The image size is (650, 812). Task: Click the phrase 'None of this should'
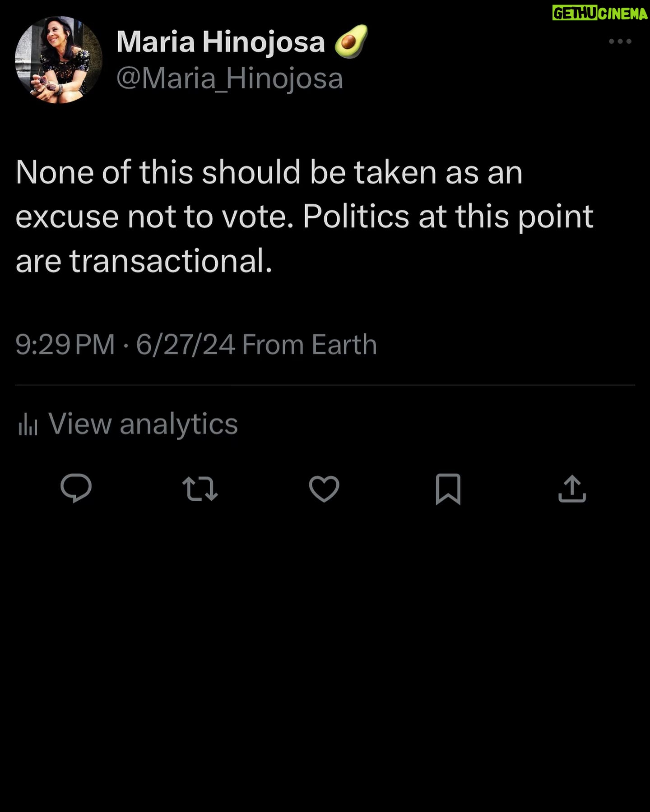pyautogui.click(x=158, y=172)
